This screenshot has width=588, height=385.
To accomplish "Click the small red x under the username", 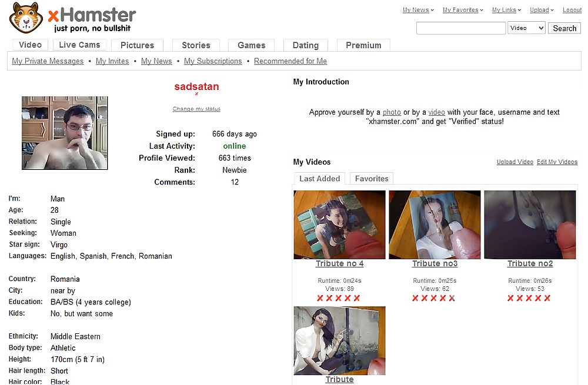I will (196, 94).
